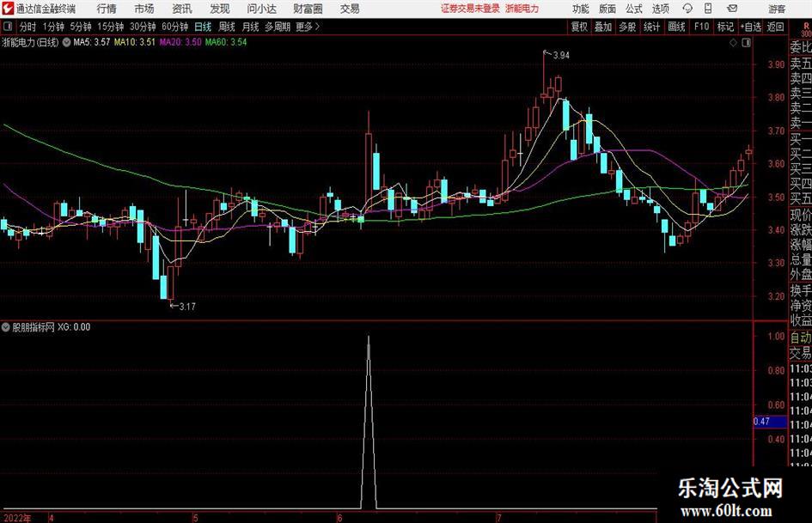Open the 多周期 multi-period view
Viewport: 812px width, 523px height.
coord(278,27)
